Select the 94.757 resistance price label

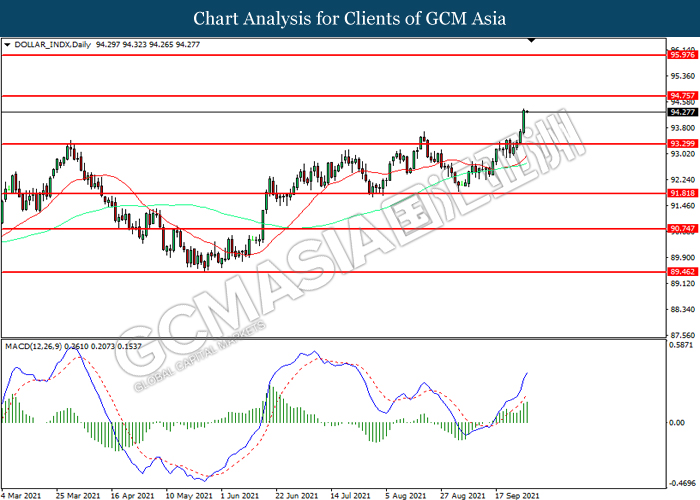click(682, 96)
